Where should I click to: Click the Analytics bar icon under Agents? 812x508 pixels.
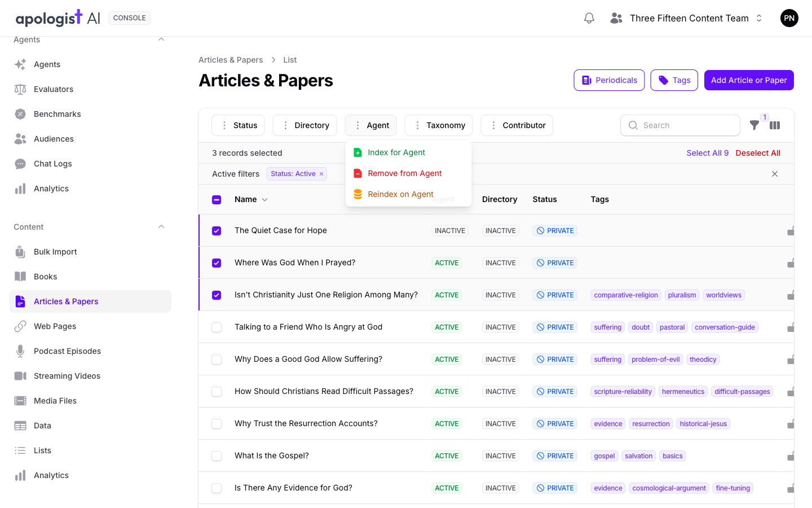20,189
